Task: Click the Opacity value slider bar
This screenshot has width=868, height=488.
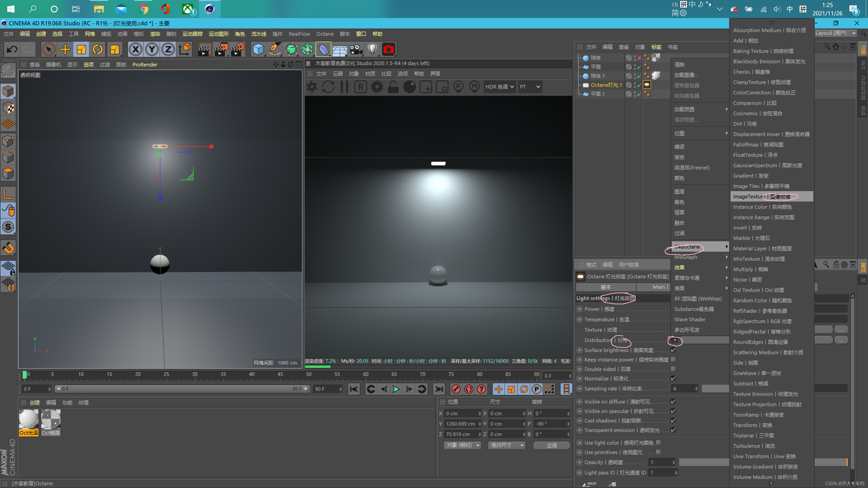Action: pyautogui.click(x=763, y=462)
